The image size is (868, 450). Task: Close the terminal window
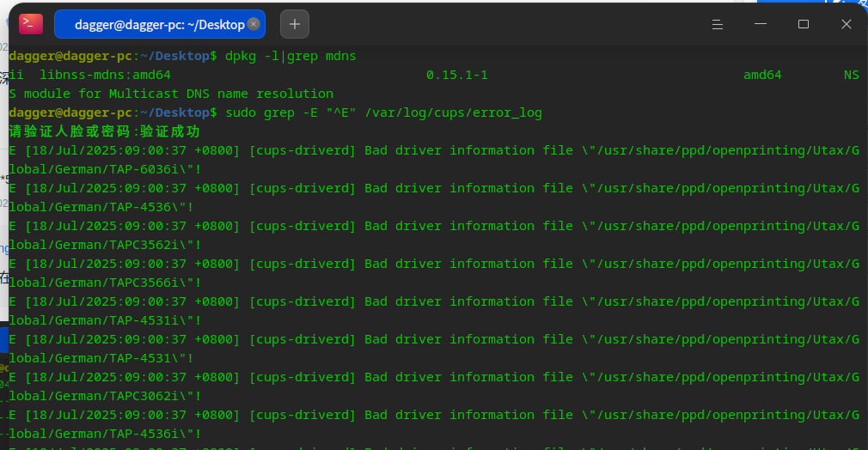847,24
